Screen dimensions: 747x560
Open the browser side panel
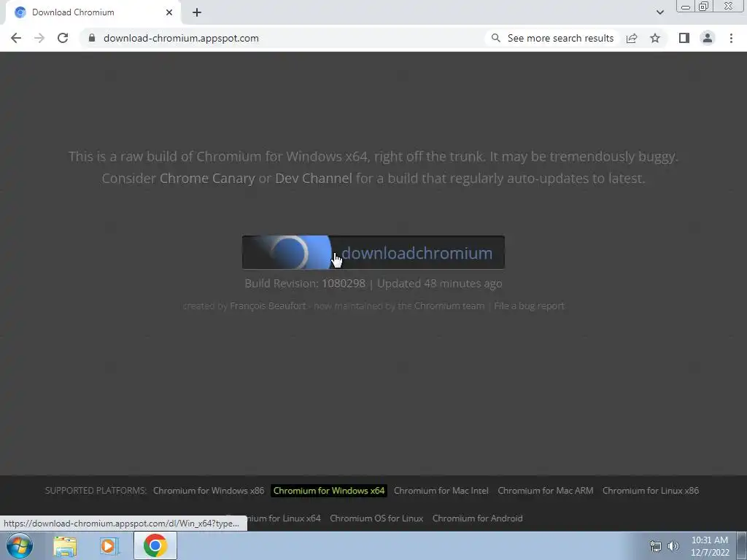pyautogui.click(x=684, y=38)
